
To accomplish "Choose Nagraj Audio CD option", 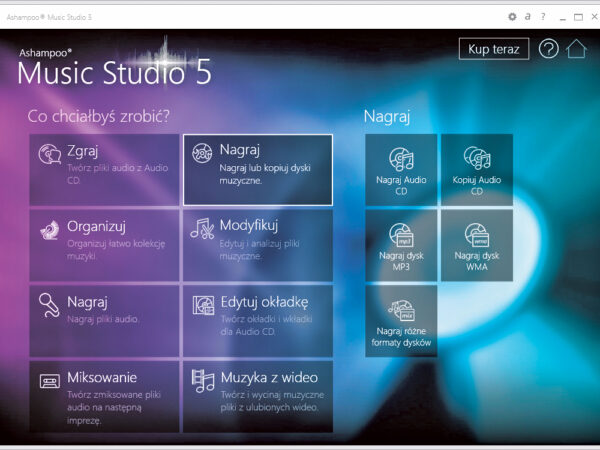I will click(400, 170).
